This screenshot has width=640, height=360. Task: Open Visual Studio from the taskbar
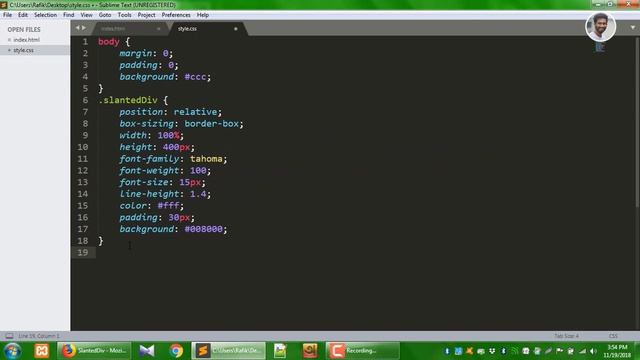tap(147, 351)
